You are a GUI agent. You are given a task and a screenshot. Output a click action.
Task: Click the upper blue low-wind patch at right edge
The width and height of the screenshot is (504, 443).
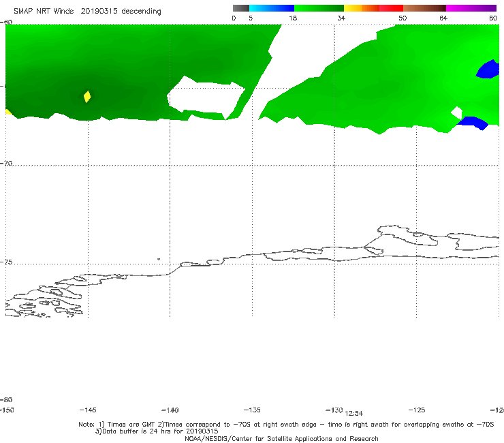[488, 69]
